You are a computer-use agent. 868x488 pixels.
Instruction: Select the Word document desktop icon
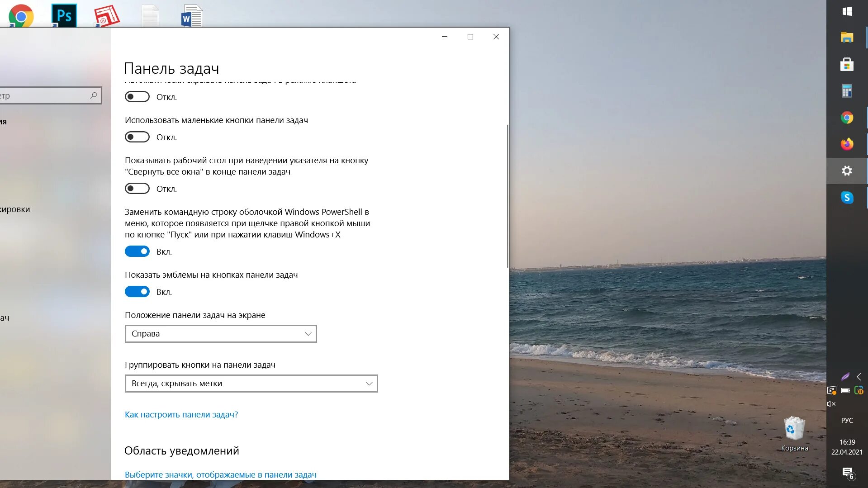[192, 16]
